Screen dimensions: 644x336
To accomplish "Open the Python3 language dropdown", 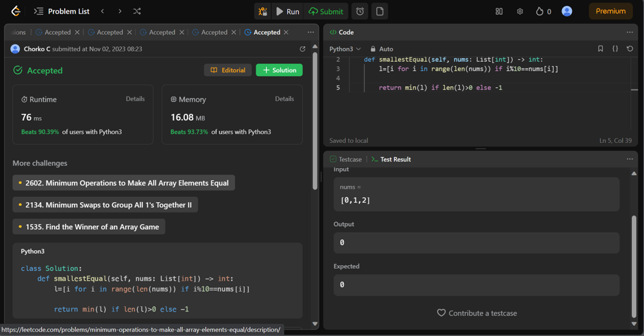I will click(345, 49).
